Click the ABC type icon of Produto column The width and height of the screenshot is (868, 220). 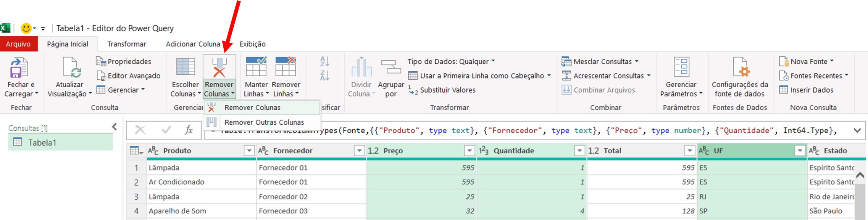pos(153,151)
